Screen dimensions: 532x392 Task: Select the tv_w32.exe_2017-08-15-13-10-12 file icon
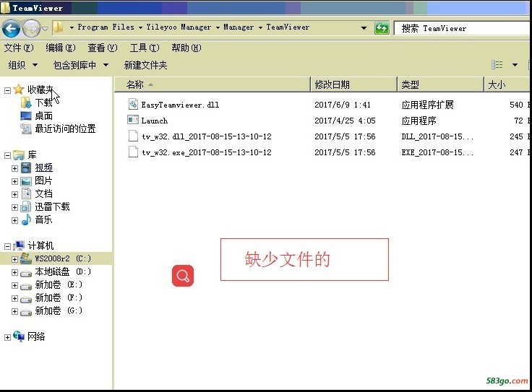coord(133,152)
